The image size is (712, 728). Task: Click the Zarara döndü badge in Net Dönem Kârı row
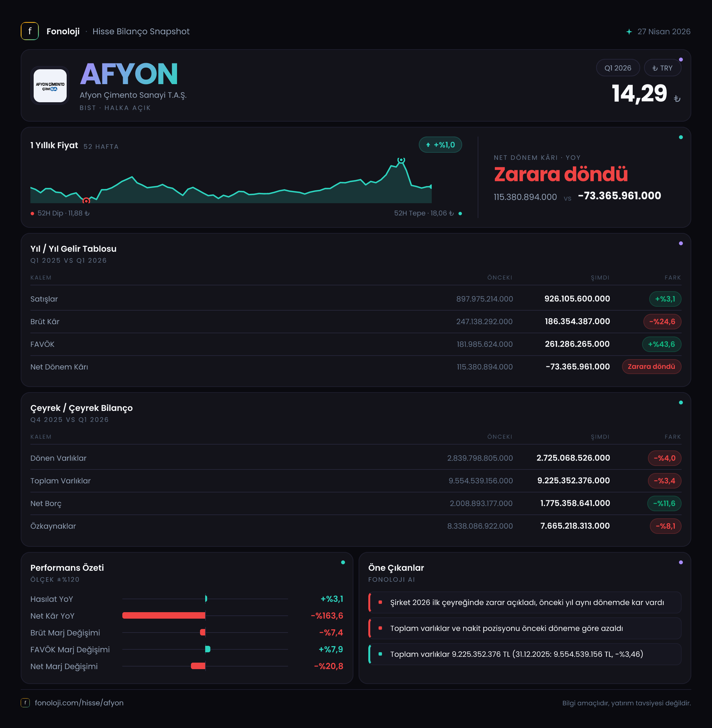(651, 367)
